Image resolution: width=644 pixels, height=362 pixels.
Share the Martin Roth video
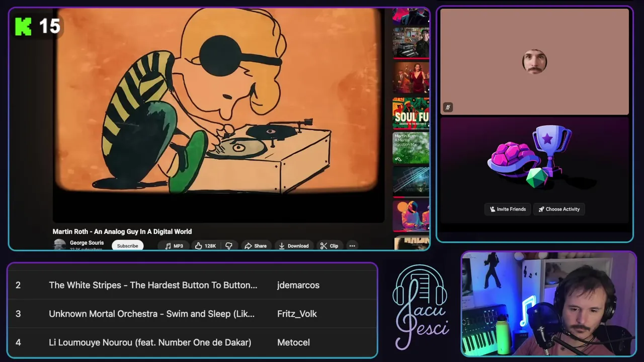click(256, 246)
